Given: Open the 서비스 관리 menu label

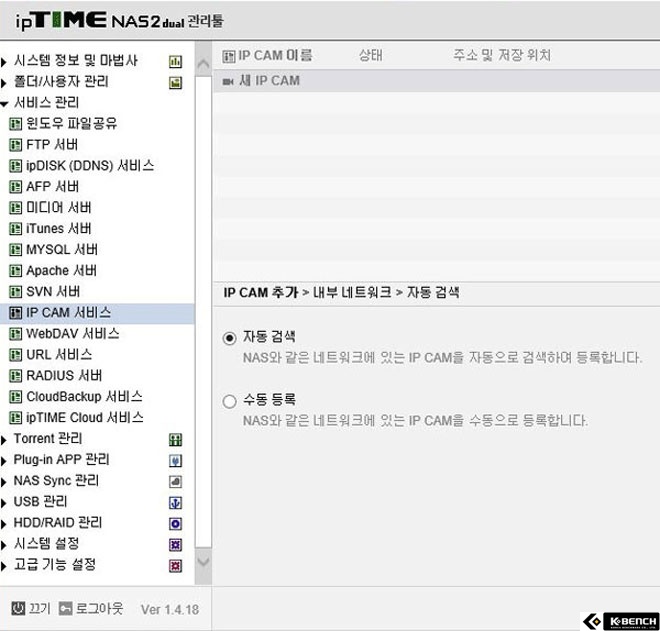Looking at the screenshot, I should pyautogui.click(x=46, y=102).
